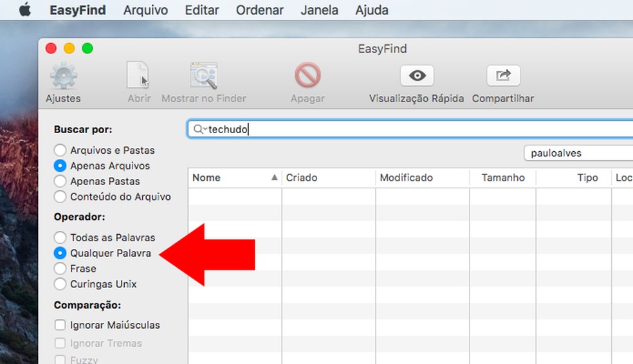Image resolution: width=633 pixels, height=364 pixels.
Task: Click Mostrar no Finder toolbar icon
Action: pyautogui.click(x=204, y=75)
